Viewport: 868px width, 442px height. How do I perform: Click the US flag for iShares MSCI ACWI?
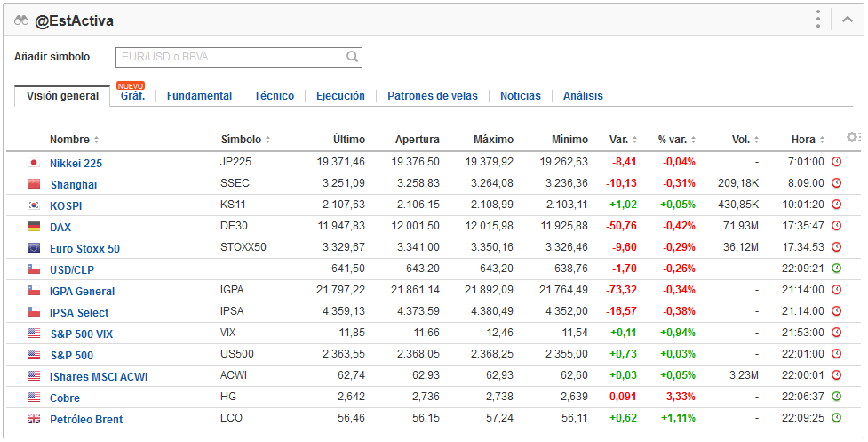(34, 375)
